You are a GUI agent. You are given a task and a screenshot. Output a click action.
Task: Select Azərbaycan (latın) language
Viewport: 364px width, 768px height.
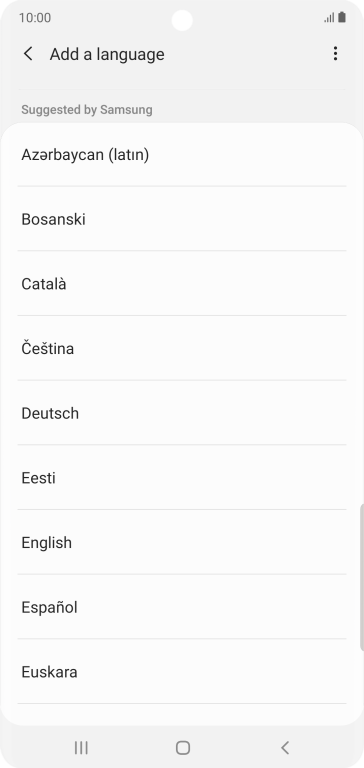click(x=182, y=155)
